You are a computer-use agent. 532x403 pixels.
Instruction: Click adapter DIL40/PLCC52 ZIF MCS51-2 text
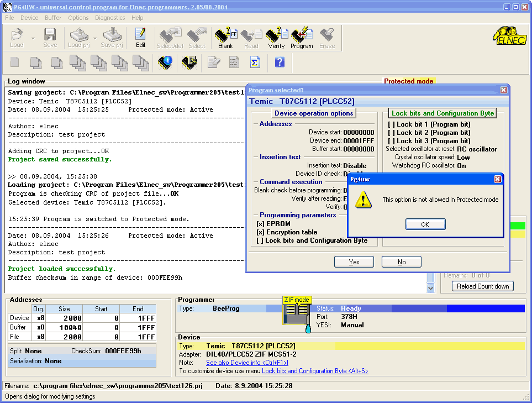click(251, 354)
